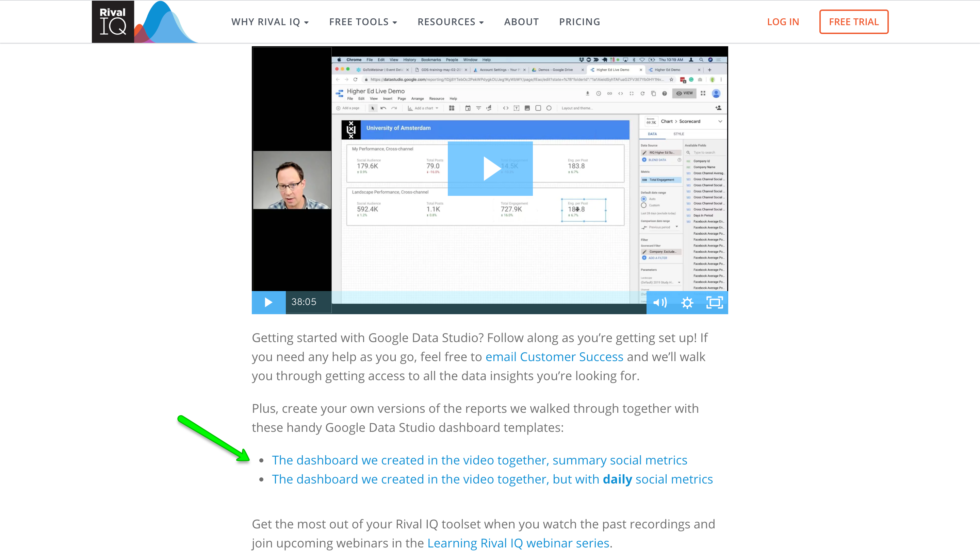Click the 38:05 video duration label
The image size is (980, 559).
click(304, 302)
